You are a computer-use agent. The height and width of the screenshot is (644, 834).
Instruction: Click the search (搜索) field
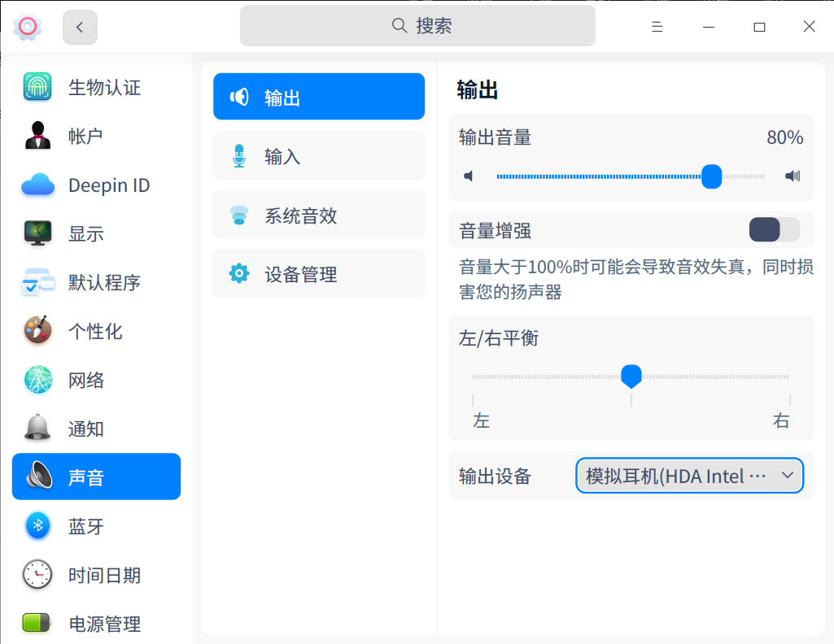(417, 26)
